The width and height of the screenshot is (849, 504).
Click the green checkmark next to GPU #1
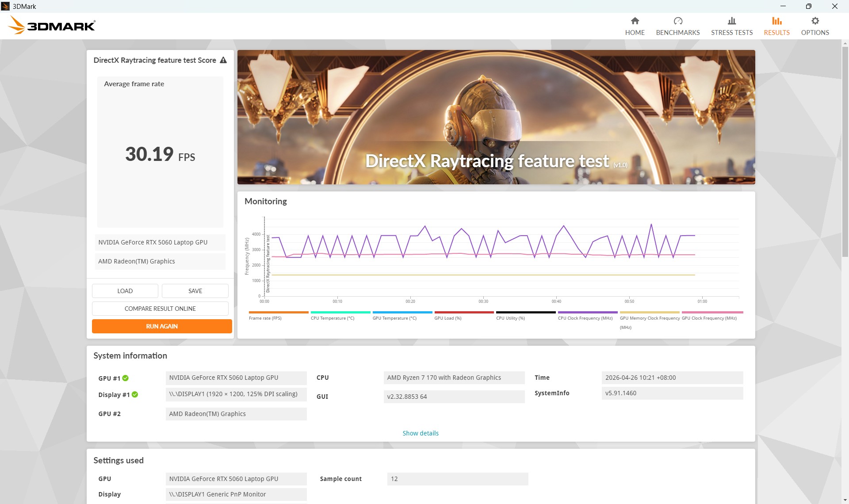tap(126, 378)
